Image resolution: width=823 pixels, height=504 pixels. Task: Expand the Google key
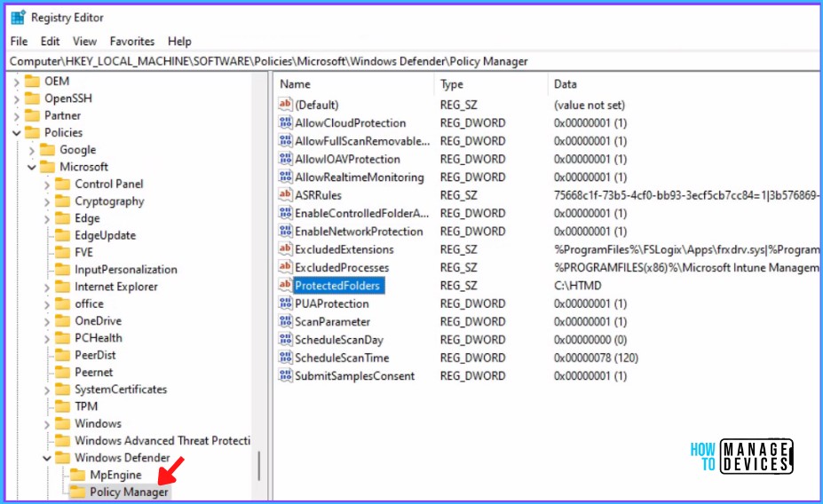click(31, 151)
